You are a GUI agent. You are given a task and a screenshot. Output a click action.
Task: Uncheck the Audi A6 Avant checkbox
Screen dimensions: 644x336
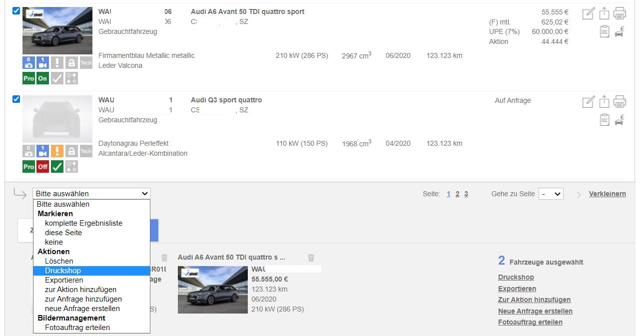click(16, 11)
